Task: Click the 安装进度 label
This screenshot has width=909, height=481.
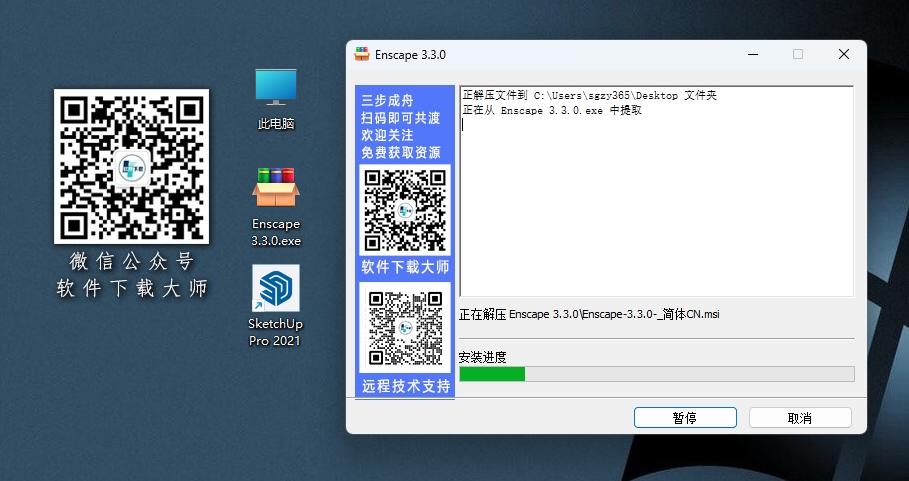Action: (482, 357)
